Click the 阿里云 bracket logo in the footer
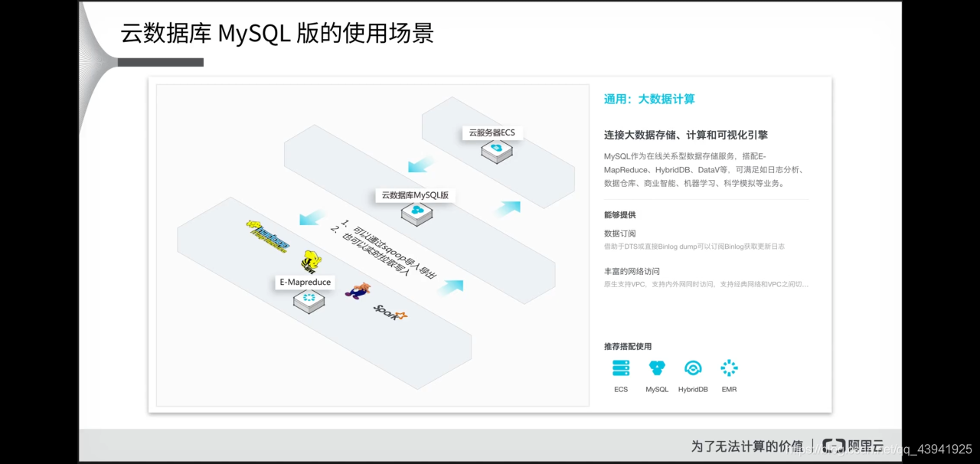980x464 pixels. [x=833, y=446]
